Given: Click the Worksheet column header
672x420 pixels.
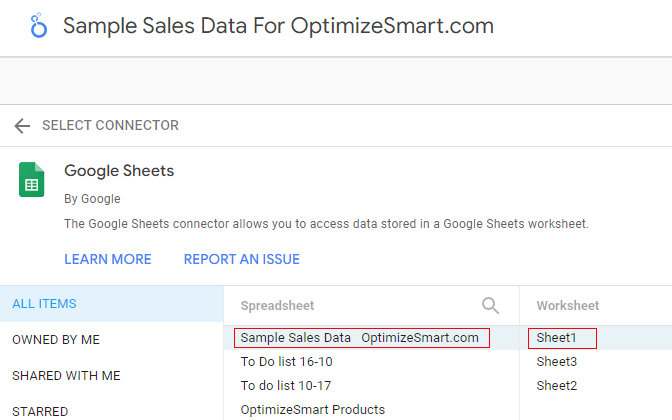Looking at the screenshot, I should [568, 306].
